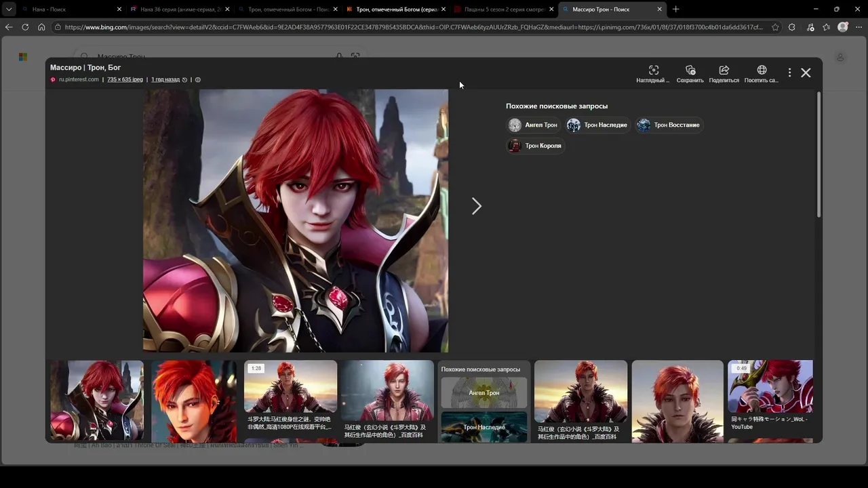Select the 'Трон Восстание' related search chip

(669, 125)
